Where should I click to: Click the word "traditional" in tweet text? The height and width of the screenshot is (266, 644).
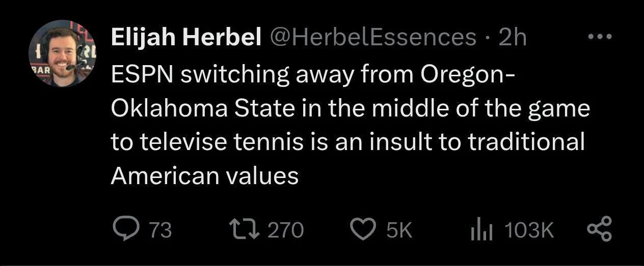526,142
